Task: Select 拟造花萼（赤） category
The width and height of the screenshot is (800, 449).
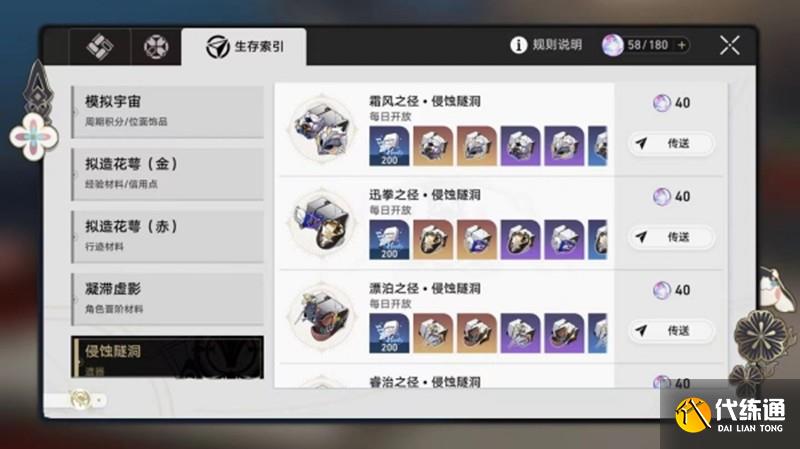Action: click(x=168, y=236)
